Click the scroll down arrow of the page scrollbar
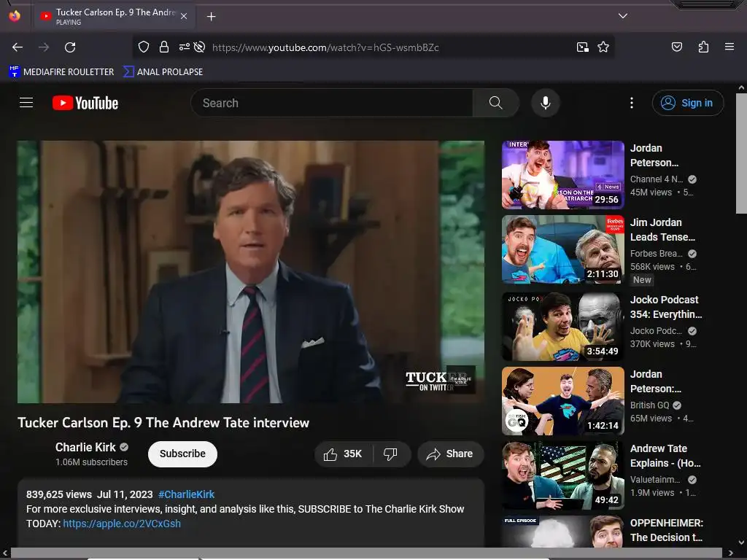 (741, 542)
